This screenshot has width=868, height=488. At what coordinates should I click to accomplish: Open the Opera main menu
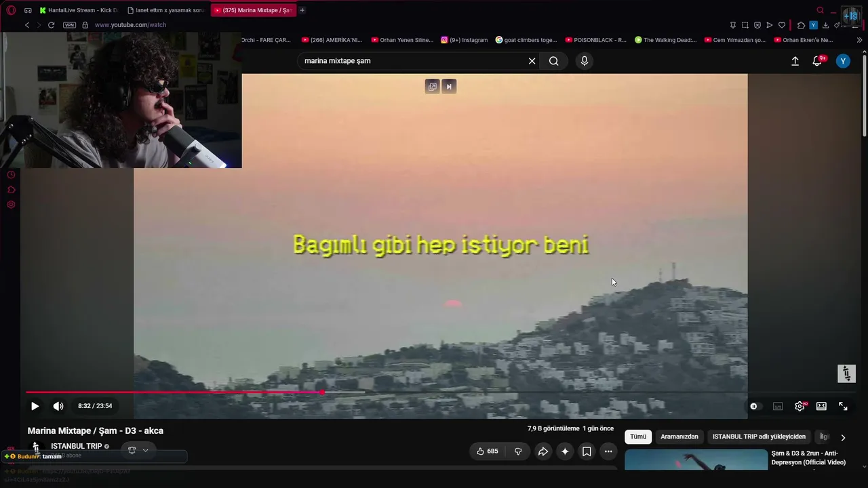click(x=11, y=10)
